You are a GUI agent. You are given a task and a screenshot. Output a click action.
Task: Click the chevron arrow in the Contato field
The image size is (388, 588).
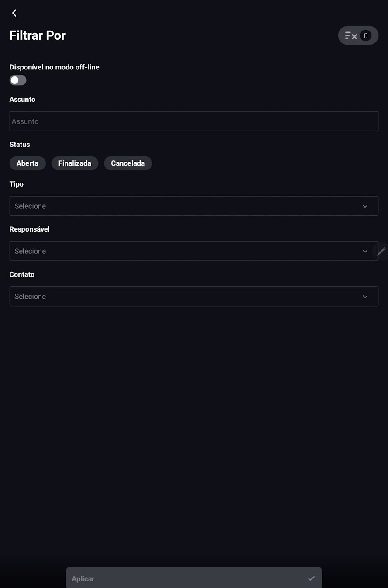tap(365, 297)
